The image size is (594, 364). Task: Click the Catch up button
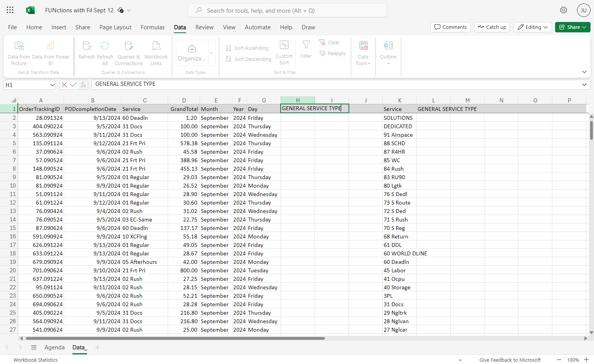[x=492, y=27]
